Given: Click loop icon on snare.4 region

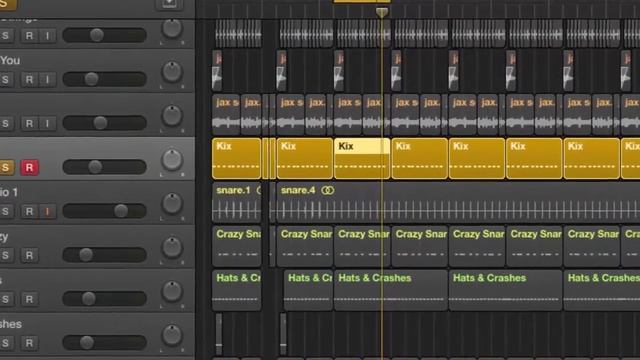Looking at the screenshot, I should tap(327, 191).
